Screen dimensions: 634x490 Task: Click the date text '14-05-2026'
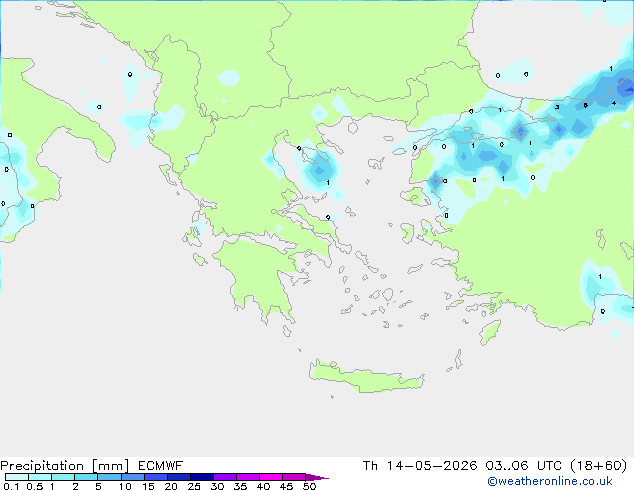click(x=432, y=466)
